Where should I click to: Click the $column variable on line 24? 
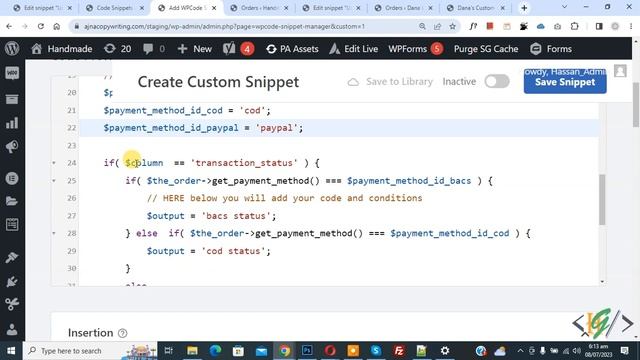pyautogui.click(x=144, y=163)
